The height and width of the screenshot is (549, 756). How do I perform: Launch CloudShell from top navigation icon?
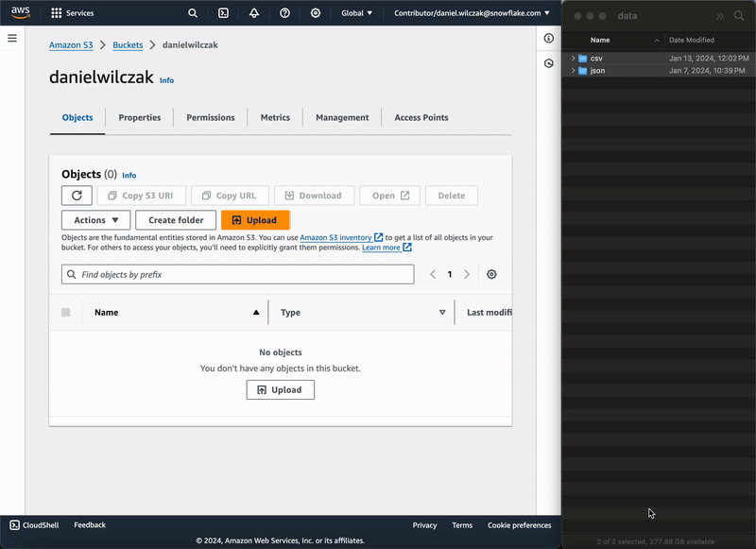pyautogui.click(x=223, y=13)
